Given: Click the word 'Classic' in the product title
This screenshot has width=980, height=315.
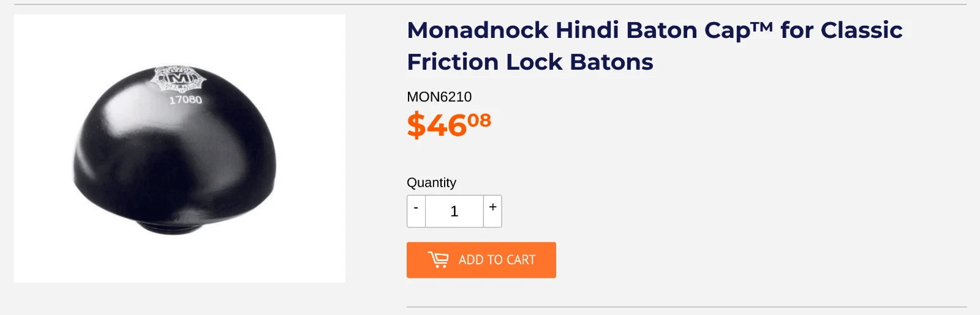Looking at the screenshot, I should coord(861,31).
